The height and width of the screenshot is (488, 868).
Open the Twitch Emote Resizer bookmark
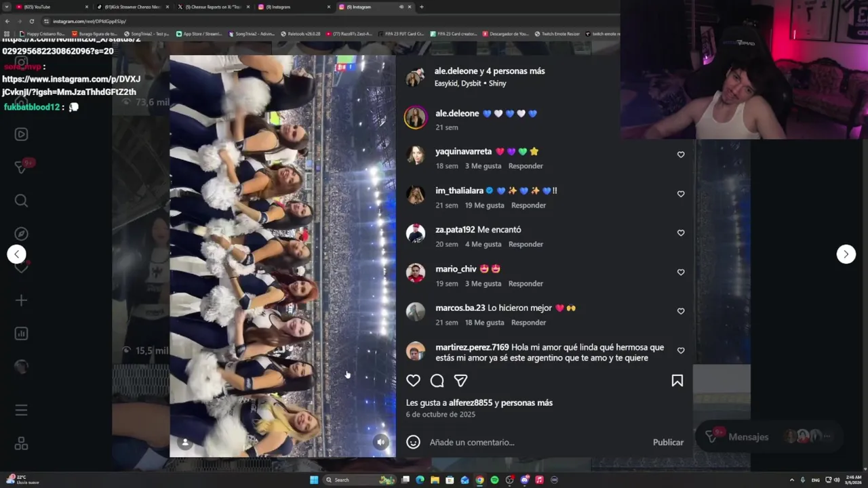[557, 33]
